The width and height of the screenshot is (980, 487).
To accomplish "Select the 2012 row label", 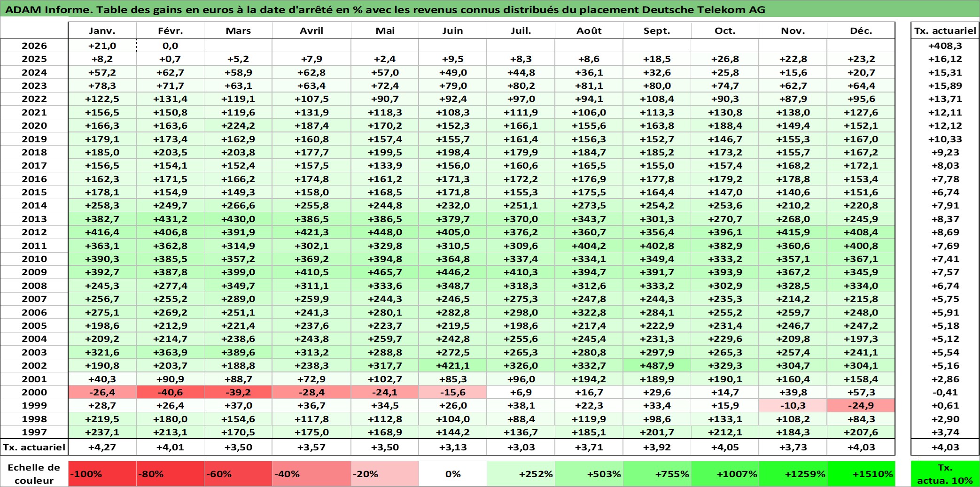I will tap(34, 232).
